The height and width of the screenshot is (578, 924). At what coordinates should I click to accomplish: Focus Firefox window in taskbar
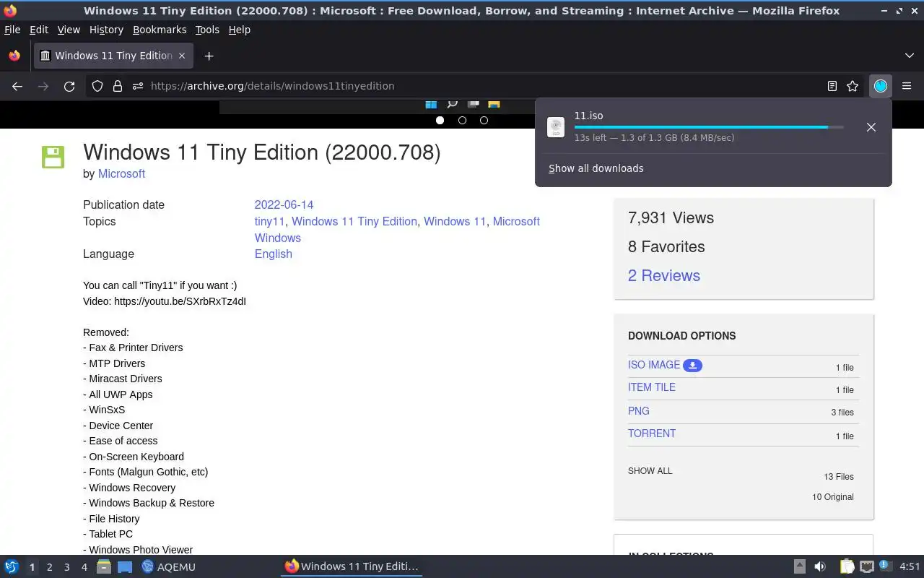[x=352, y=566]
